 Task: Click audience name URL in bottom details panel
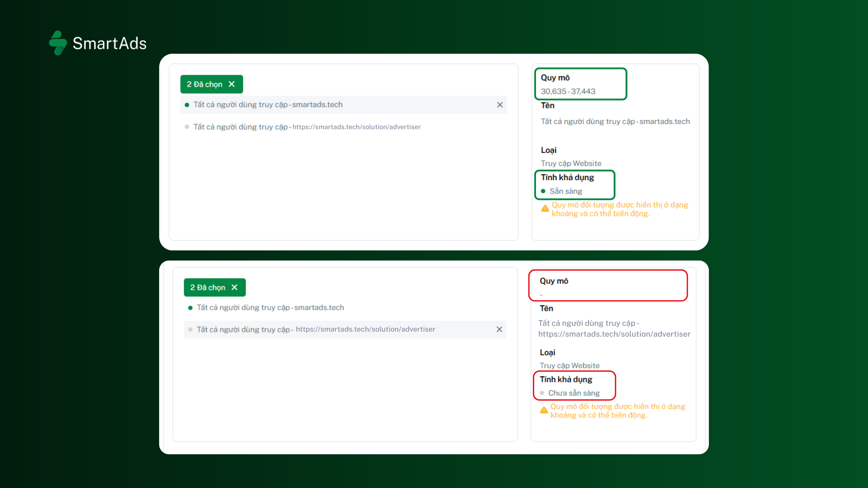coord(614,334)
